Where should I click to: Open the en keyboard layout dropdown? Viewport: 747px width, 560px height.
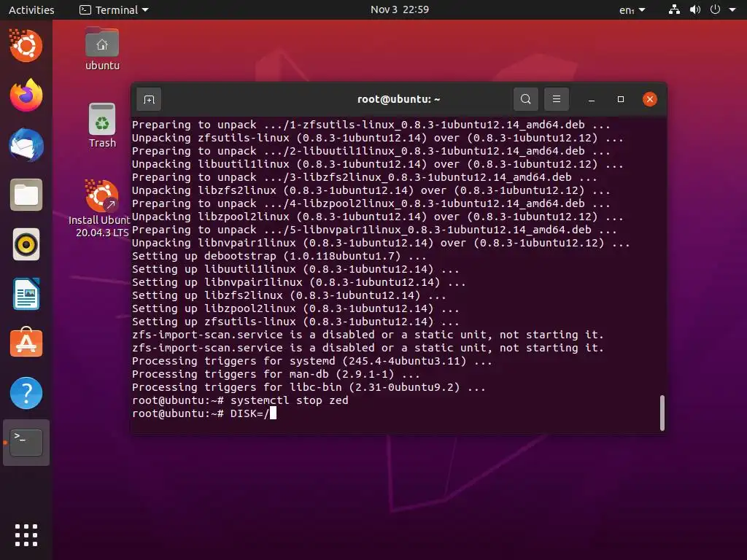(632, 9)
